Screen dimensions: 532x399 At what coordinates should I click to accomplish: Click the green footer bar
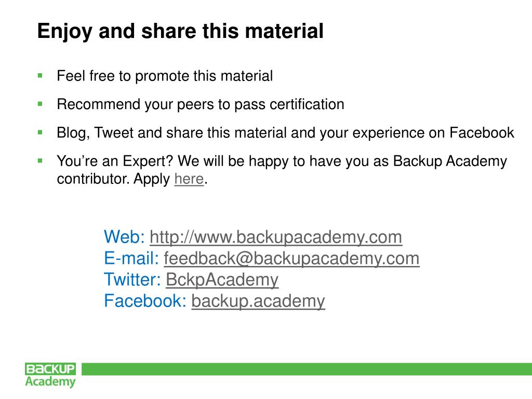[x=307, y=369]
